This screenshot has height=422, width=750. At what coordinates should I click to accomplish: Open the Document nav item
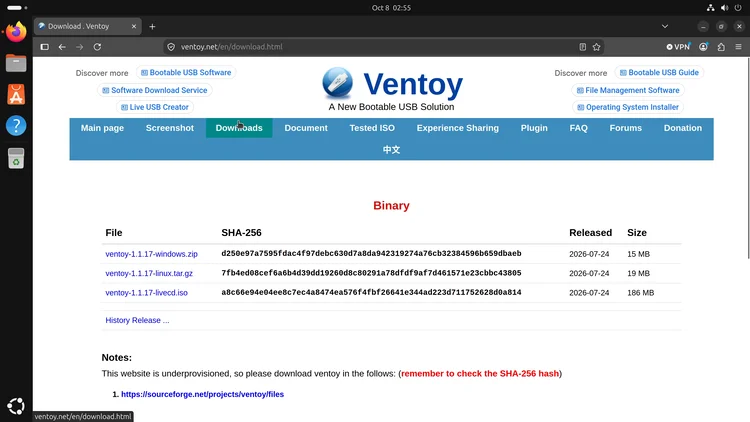pos(306,128)
